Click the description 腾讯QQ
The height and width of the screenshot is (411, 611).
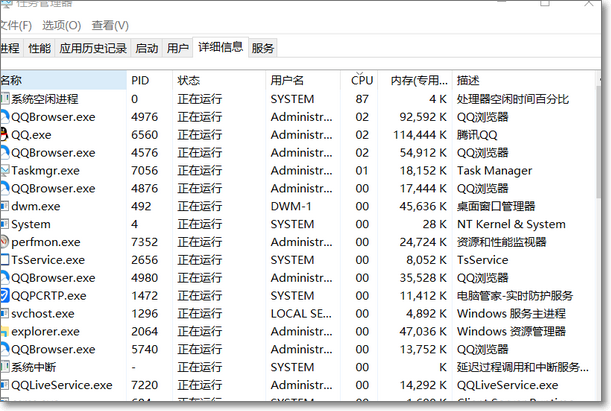coord(477,135)
